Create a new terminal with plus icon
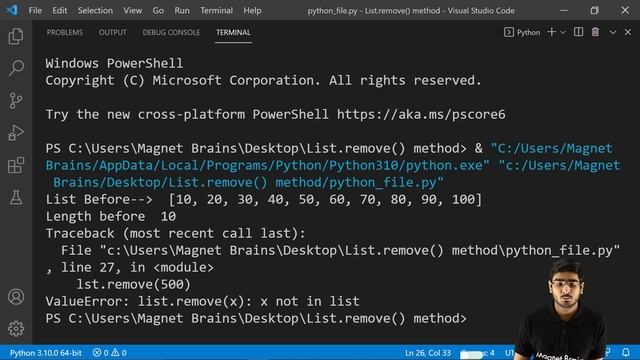 tap(551, 32)
